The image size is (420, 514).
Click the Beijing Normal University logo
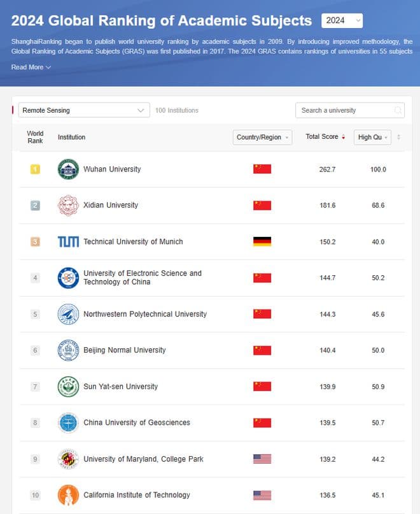[68, 350]
